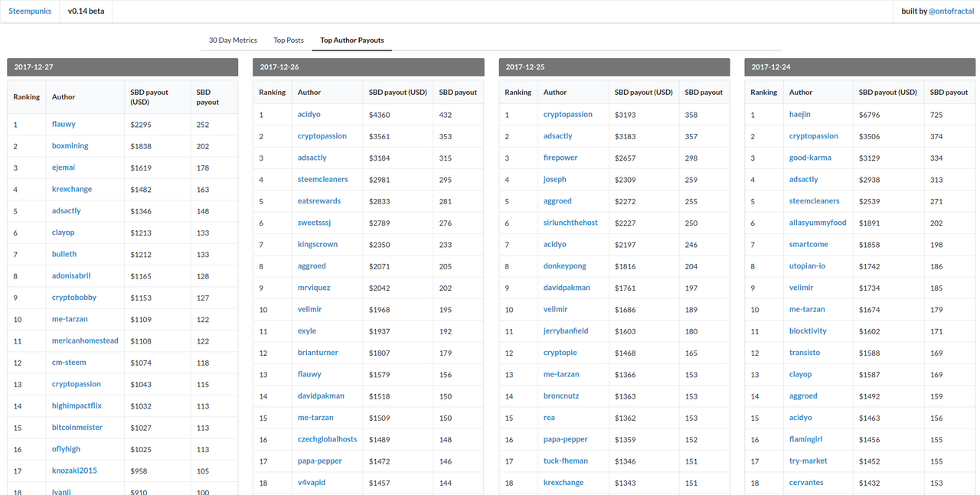Open czechglobalhosts author link
Image resolution: width=980 pixels, height=495 pixels.
(x=328, y=439)
